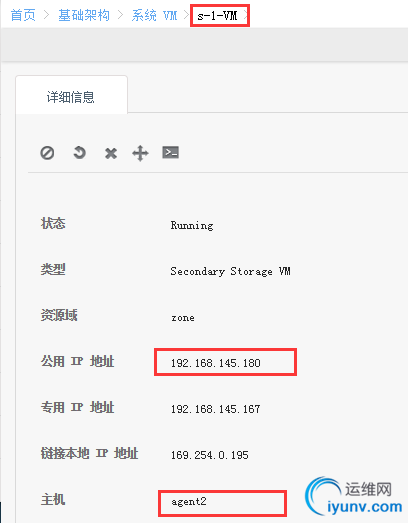Click the 主机 label
Viewport: 408px width, 523px height.
(53, 500)
